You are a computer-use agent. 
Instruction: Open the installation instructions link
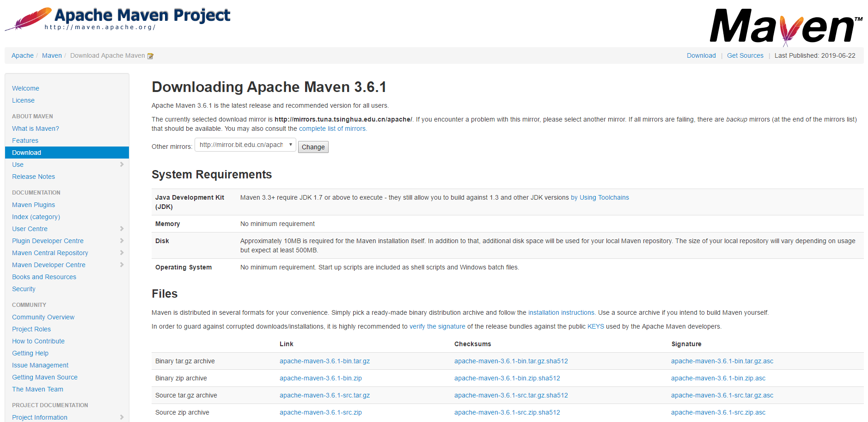click(x=562, y=312)
